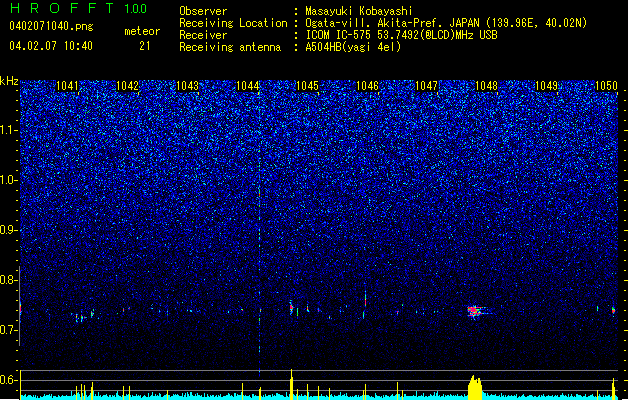Click the 0.8 kHz axis label
Viewport: 629px width, 400px height.
[8, 280]
